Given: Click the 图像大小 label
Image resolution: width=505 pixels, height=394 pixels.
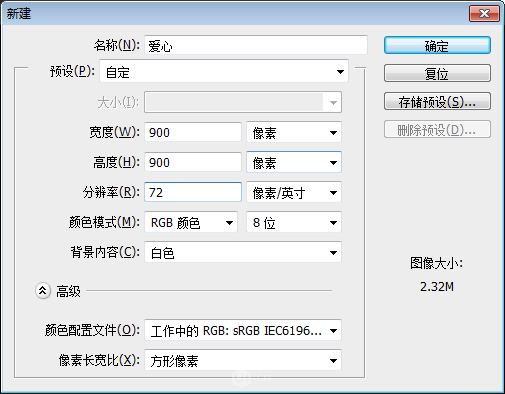Looking at the screenshot, I should tap(436, 263).
